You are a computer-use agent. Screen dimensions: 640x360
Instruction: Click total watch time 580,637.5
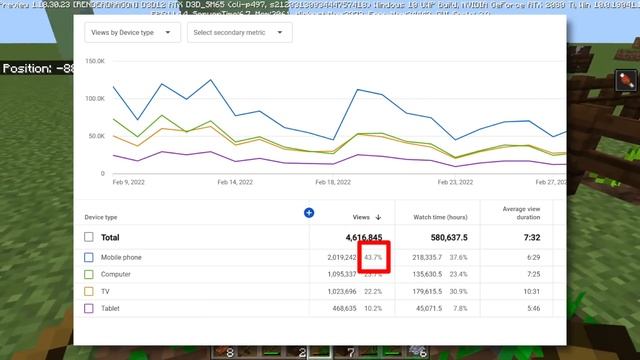[449, 238]
